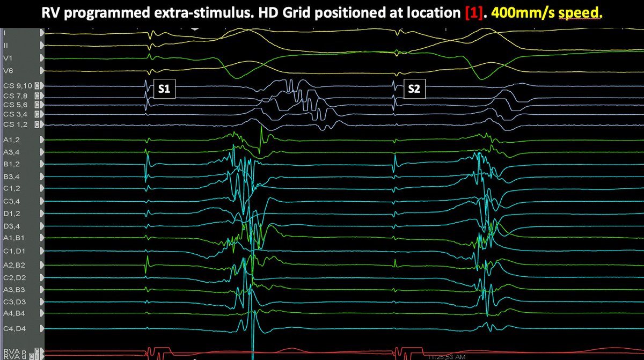
Task: Toggle the C box on CS 5,6
Action: pos(37,105)
